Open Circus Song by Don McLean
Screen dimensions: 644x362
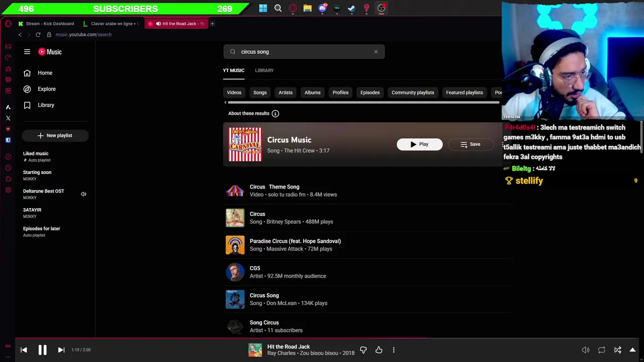[x=367, y=299]
